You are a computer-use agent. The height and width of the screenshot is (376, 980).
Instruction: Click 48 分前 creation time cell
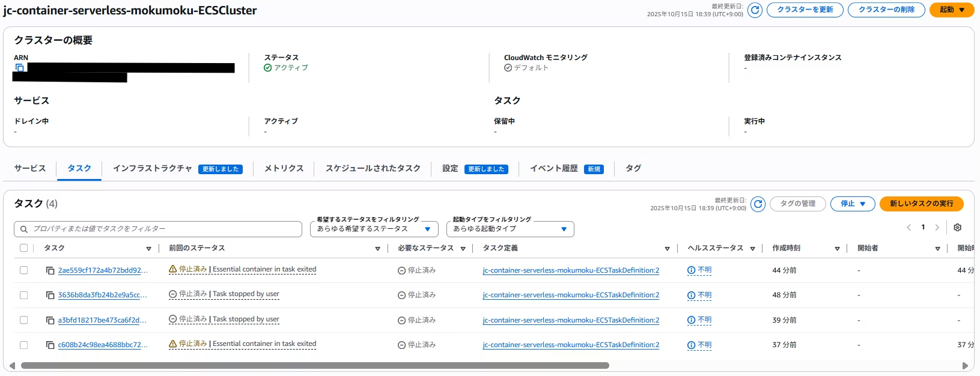[785, 295]
